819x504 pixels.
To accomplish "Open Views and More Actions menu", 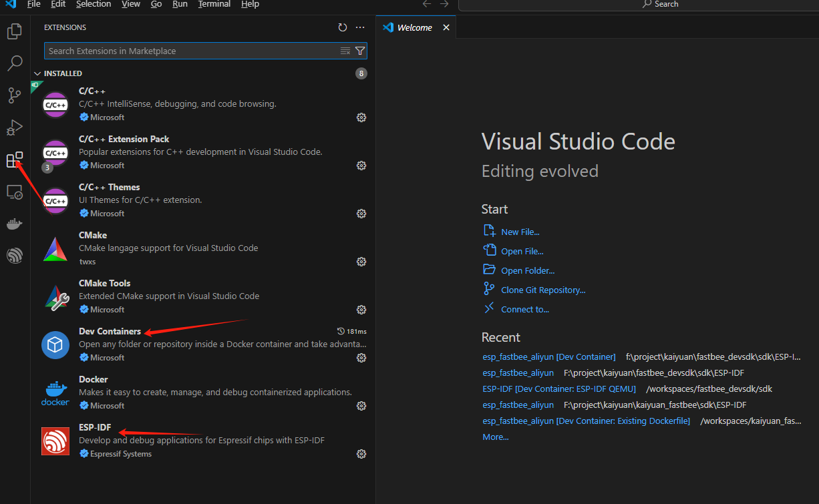I will tap(360, 27).
